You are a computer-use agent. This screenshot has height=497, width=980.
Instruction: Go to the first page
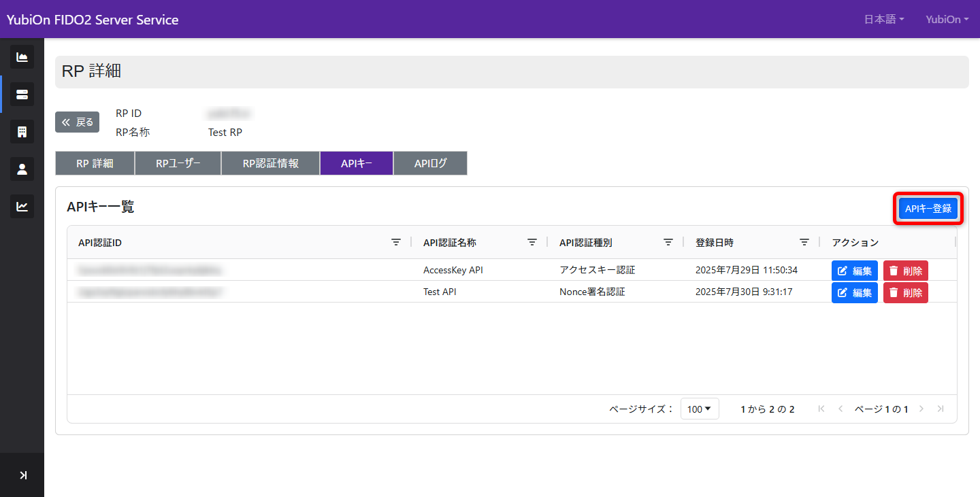pyautogui.click(x=821, y=409)
